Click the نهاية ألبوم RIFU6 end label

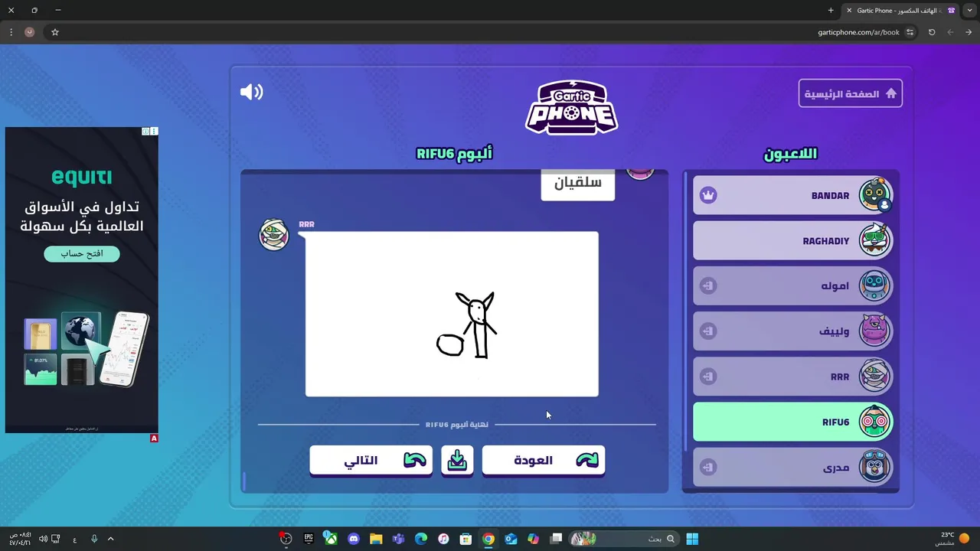(x=457, y=424)
